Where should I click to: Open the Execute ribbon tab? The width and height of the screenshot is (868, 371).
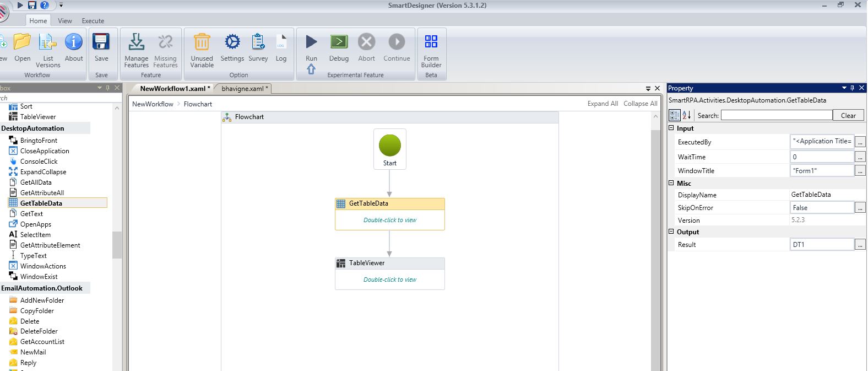coord(93,21)
